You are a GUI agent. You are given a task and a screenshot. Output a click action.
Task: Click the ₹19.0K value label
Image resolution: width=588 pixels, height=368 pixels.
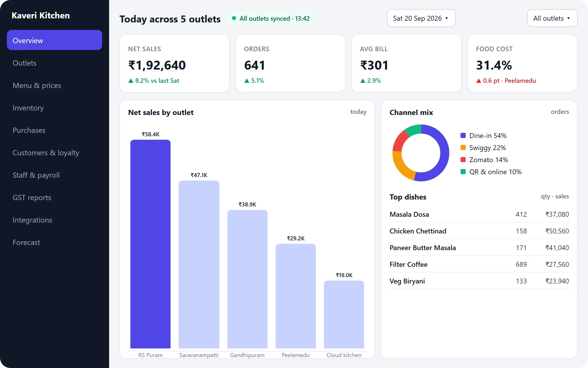pyautogui.click(x=344, y=275)
